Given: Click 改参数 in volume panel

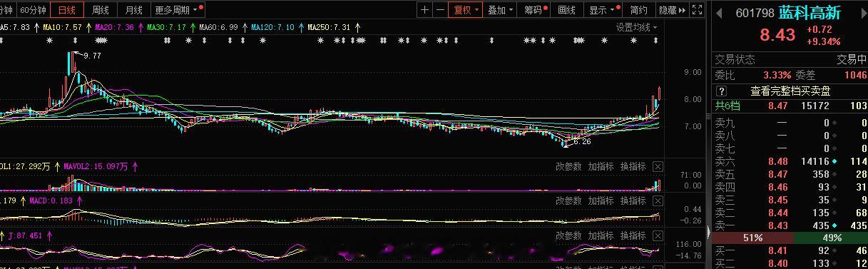Looking at the screenshot, I should pos(569,167).
